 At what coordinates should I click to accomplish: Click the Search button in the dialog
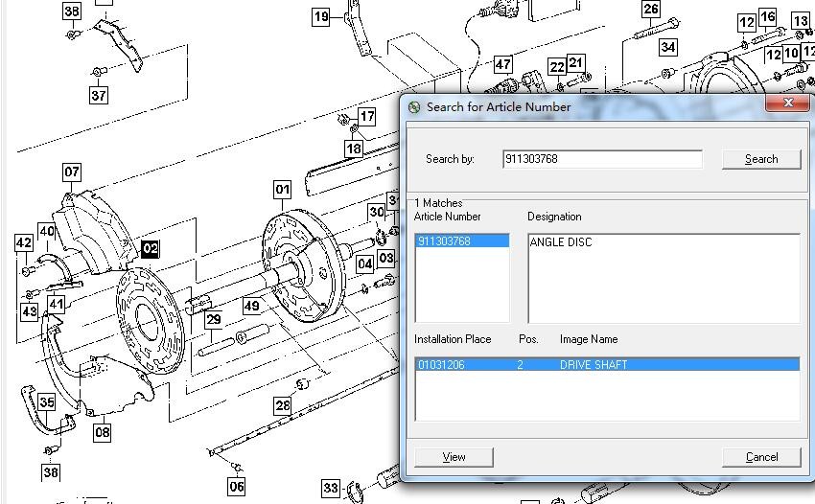pyautogui.click(x=761, y=159)
